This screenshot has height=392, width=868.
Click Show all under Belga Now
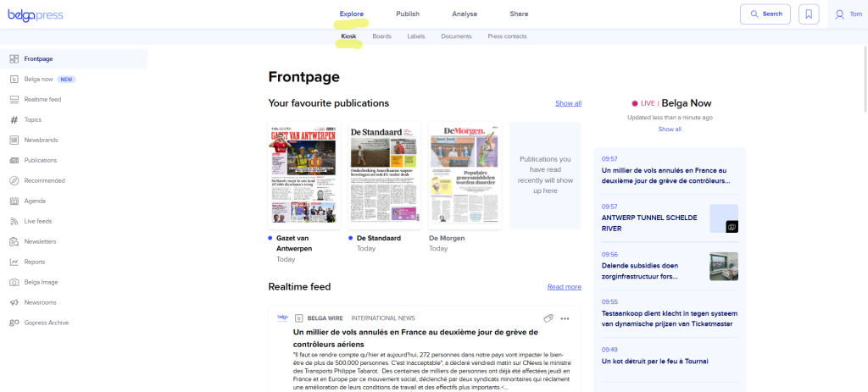(x=670, y=130)
